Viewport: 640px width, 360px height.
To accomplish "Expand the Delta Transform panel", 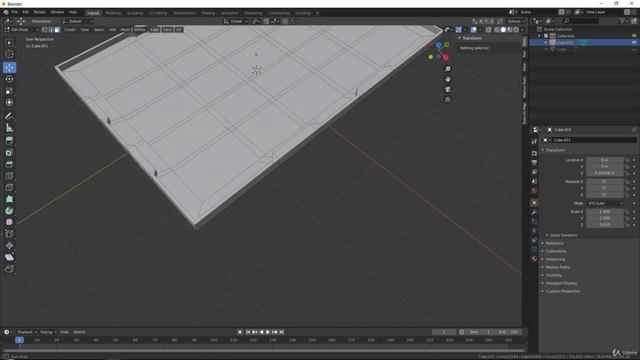I will pos(563,236).
